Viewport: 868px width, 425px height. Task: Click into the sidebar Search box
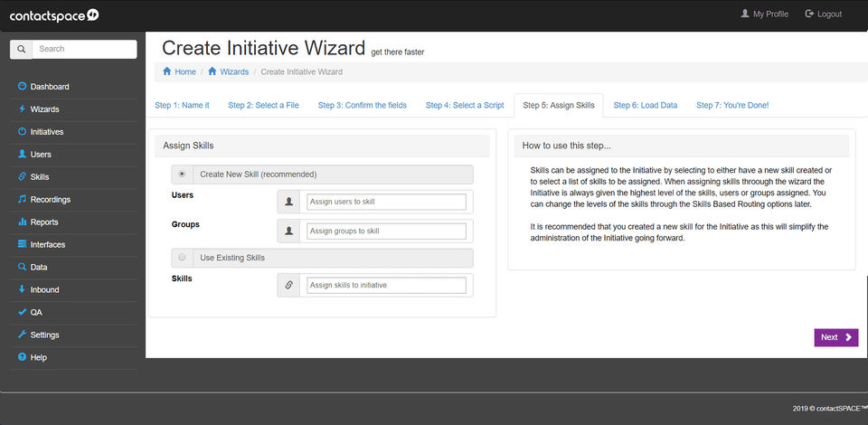point(84,49)
